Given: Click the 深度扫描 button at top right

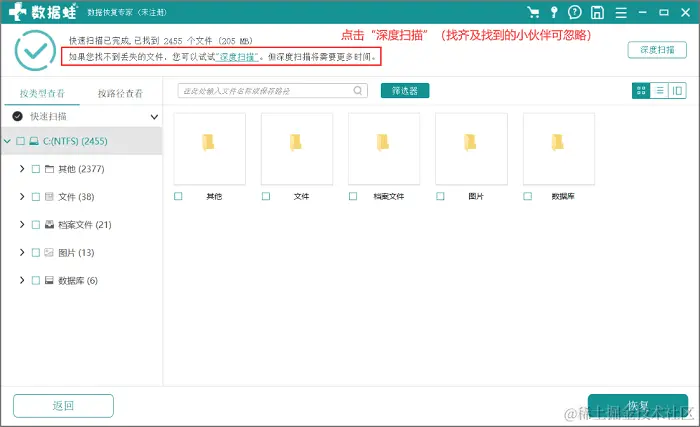Looking at the screenshot, I should click(657, 50).
